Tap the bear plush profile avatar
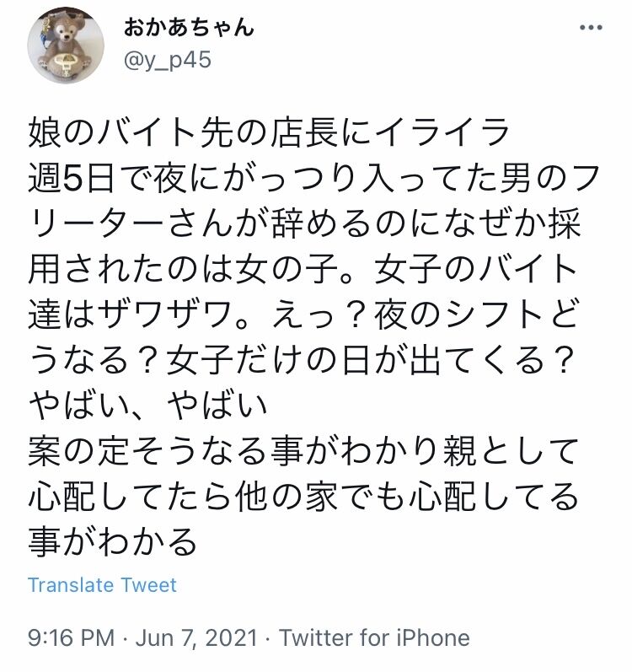632x672 pixels. coord(66,45)
